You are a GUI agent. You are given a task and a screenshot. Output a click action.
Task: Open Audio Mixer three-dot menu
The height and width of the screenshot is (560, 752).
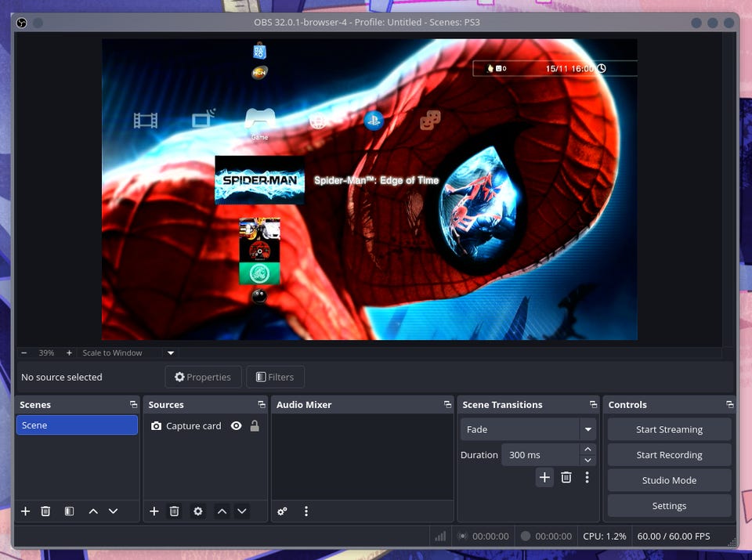tap(306, 511)
